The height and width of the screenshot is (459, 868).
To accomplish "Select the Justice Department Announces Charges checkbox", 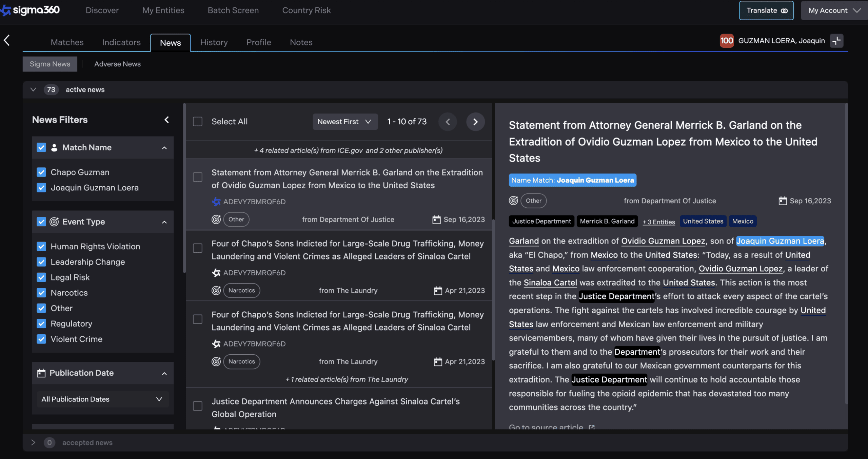I will (x=198, y=406).
